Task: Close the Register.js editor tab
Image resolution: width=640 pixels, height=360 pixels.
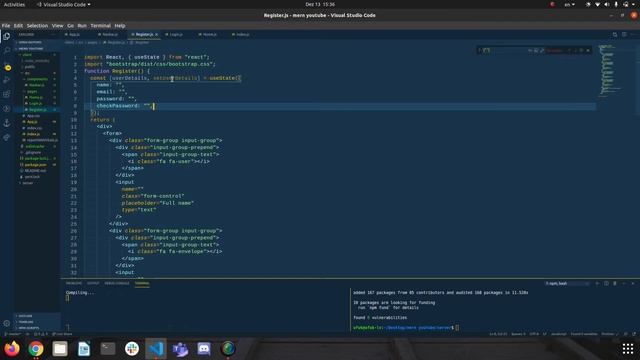Action: 156,35
